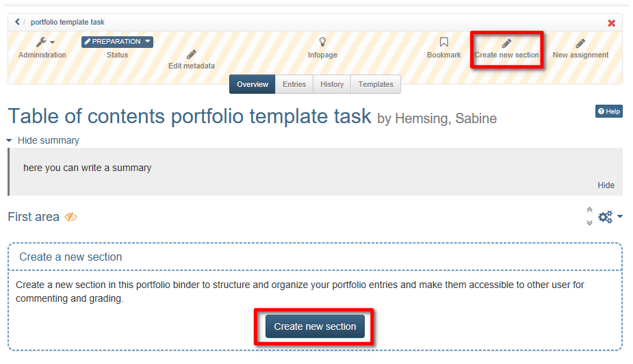This screenshot has height=364, width=633.
Task: Close the portfolio with red X
Action: [612, 23]
